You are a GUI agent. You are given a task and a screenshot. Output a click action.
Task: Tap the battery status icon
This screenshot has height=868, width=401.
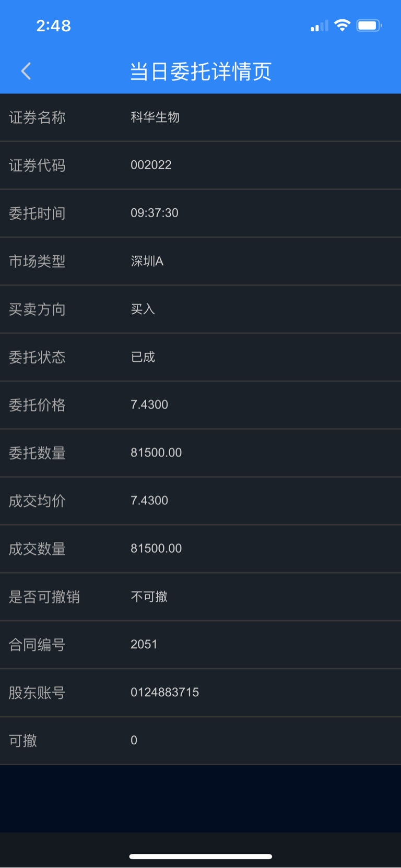(x=369, y=25)
